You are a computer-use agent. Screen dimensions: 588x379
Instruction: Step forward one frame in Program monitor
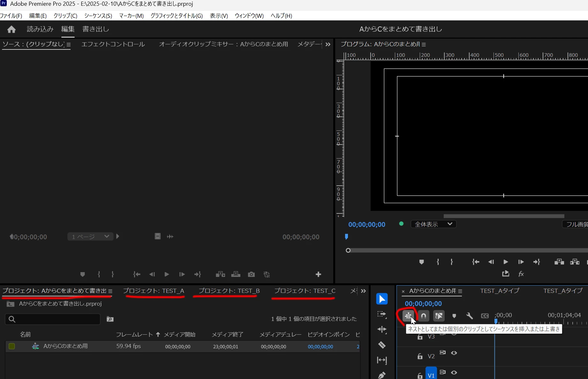pos(521,262)
